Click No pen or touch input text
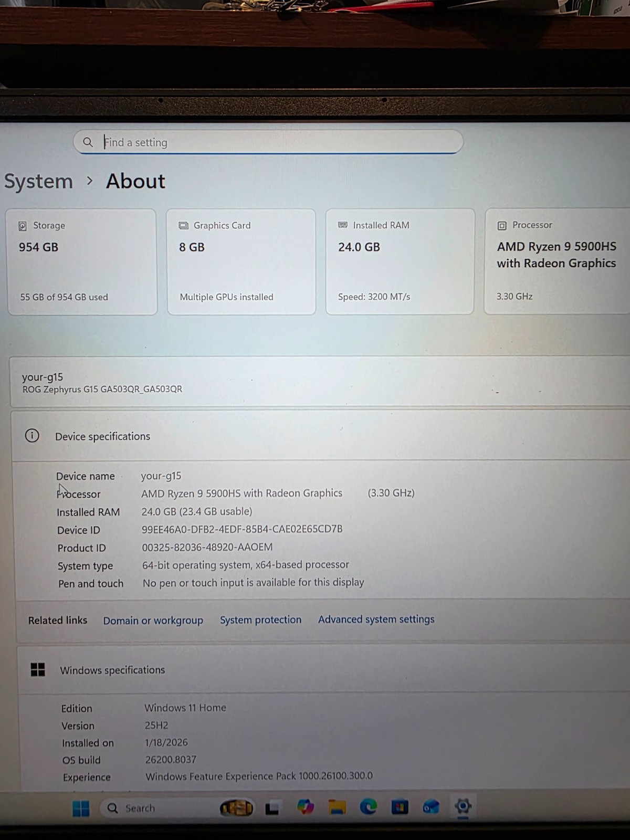630x840 pixels. [x=254, y=583]
